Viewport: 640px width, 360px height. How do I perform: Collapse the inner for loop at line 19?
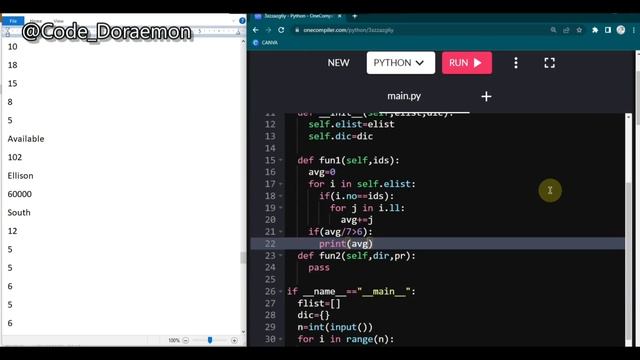pyautogui.click(x=281, y=208)
